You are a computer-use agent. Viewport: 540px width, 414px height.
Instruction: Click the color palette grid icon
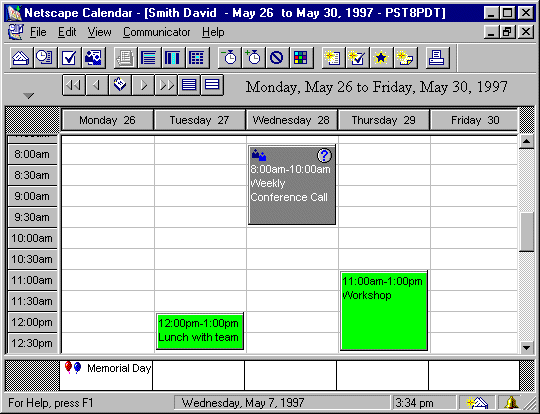click(301, 58)
